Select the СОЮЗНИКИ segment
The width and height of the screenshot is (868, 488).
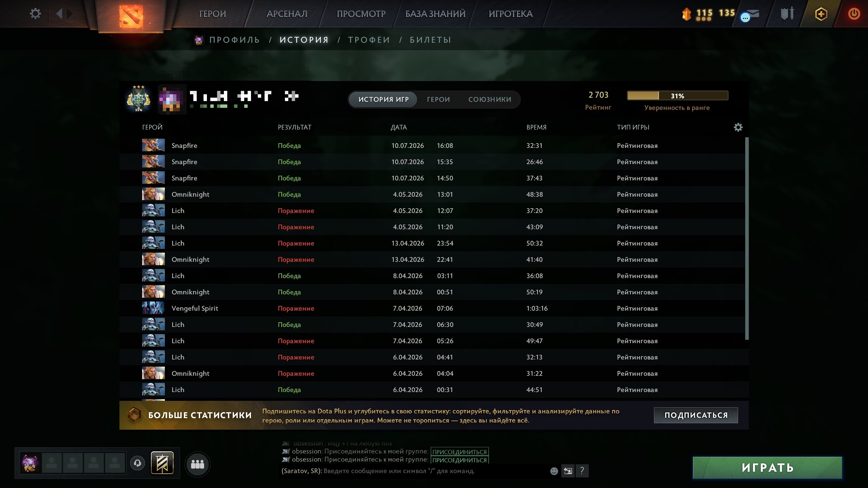pyautogui.click(x=490, y=99)
